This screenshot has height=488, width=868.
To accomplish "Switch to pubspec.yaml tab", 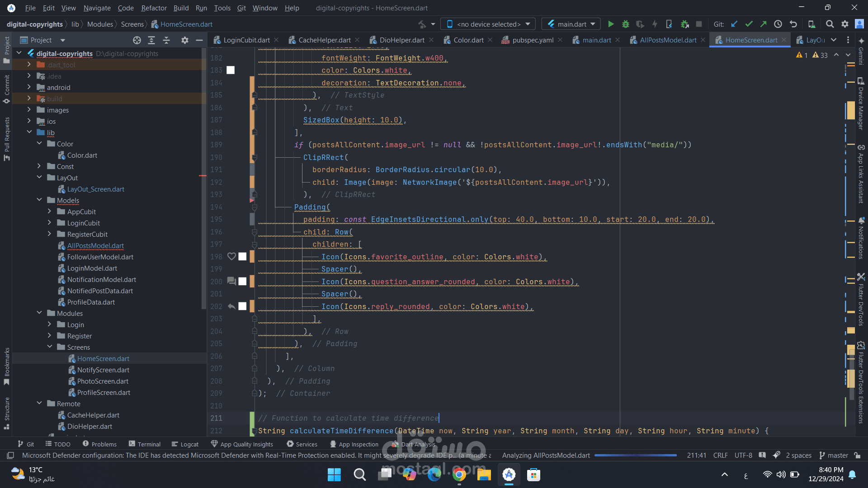I will tap(532, 40).
